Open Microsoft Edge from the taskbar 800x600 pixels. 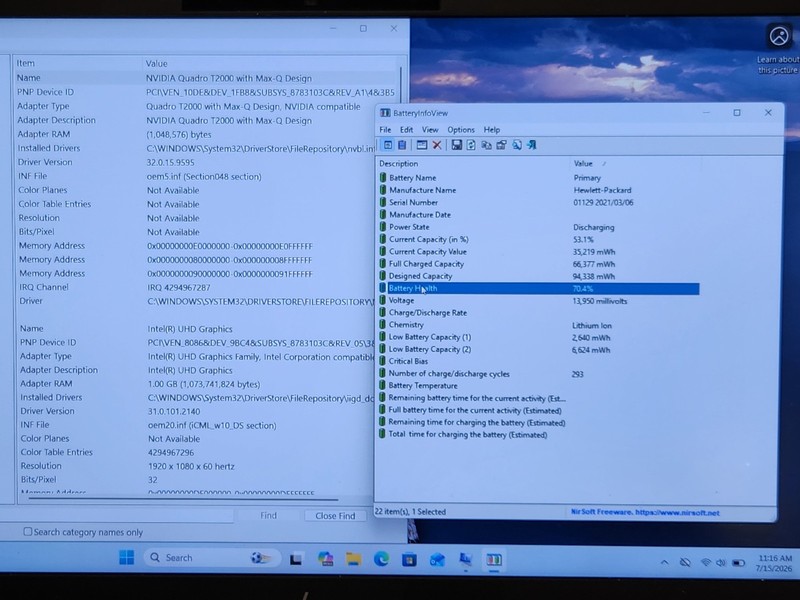coord(381,560)
